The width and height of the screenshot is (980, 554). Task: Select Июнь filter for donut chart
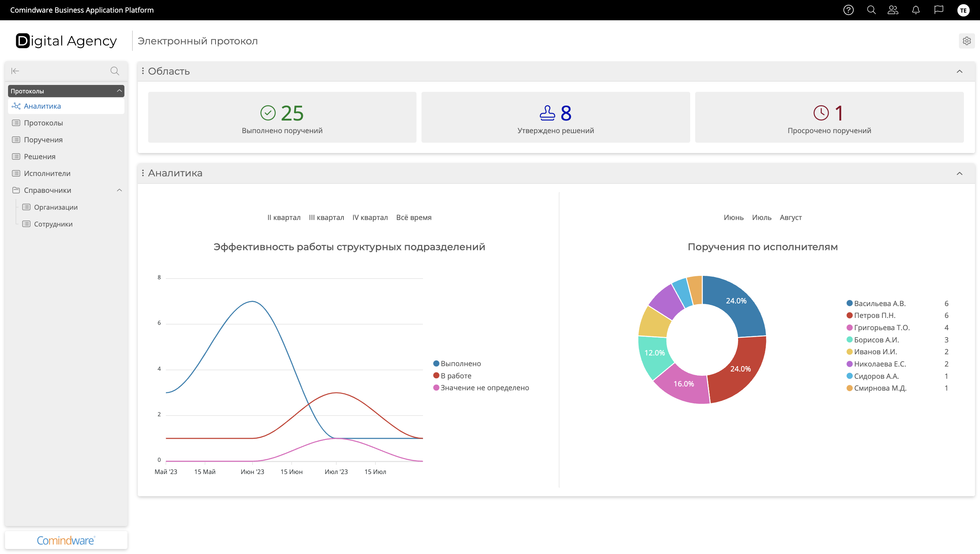734,217
